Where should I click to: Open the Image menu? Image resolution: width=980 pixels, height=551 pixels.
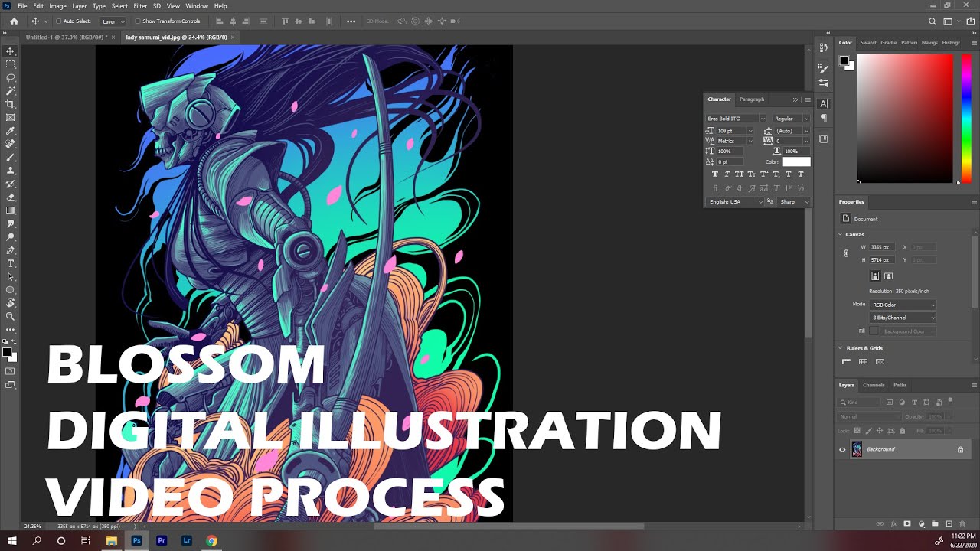(57, 6)
